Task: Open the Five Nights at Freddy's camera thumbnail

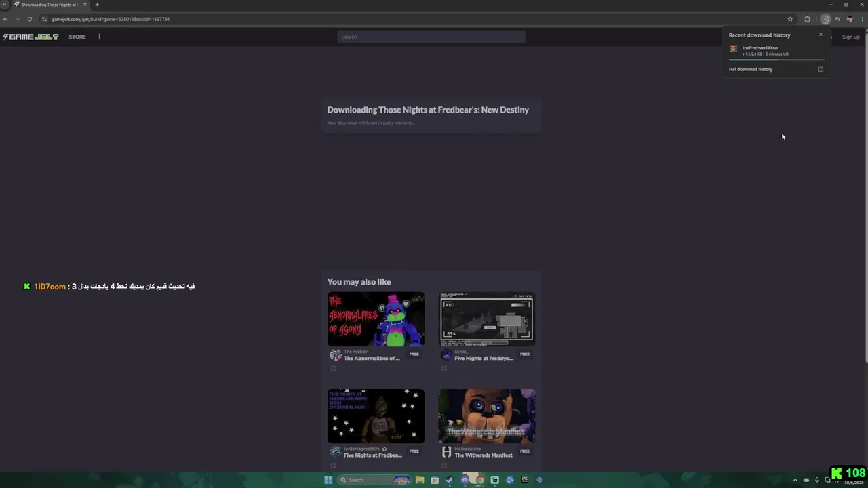Action: pos(487,319)
